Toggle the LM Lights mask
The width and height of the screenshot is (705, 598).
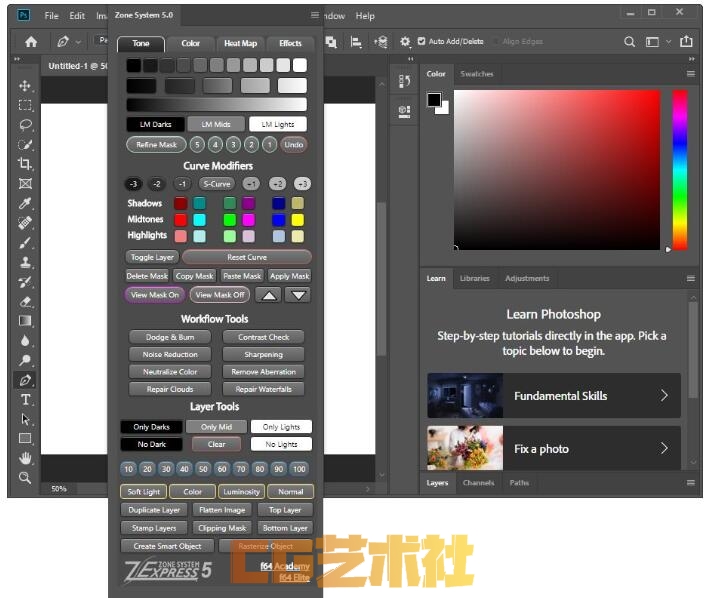[278, 124]
